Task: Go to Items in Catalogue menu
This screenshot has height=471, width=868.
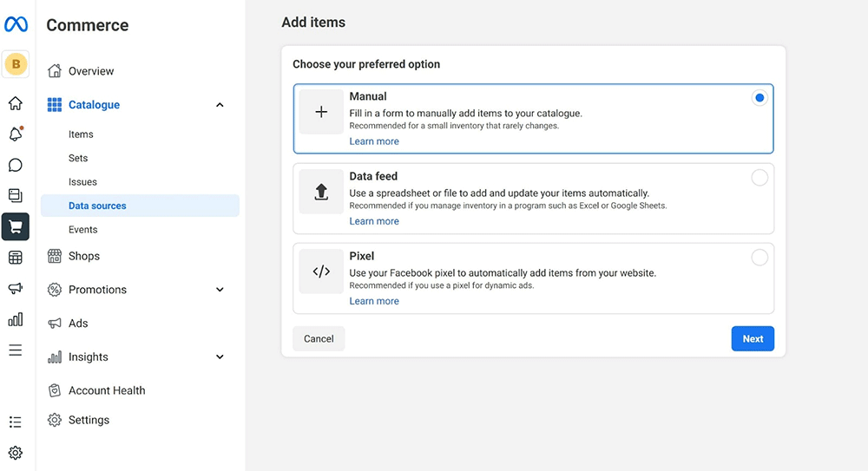Action: point(81,134)
